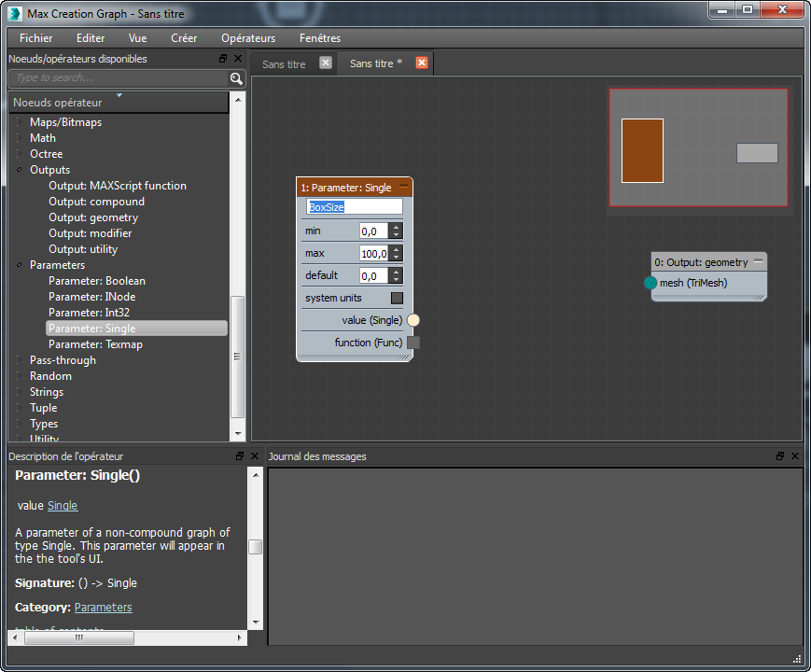This screenshot has width=811, height=672.
Task: Close the available nodes/operators panel
Action: click(x=238, y=59)
